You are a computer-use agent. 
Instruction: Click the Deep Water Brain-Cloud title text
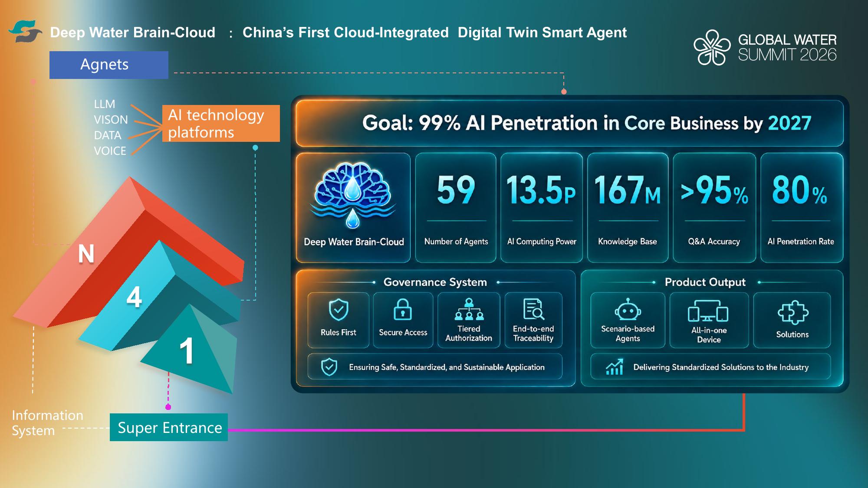(x=133, y=33)
